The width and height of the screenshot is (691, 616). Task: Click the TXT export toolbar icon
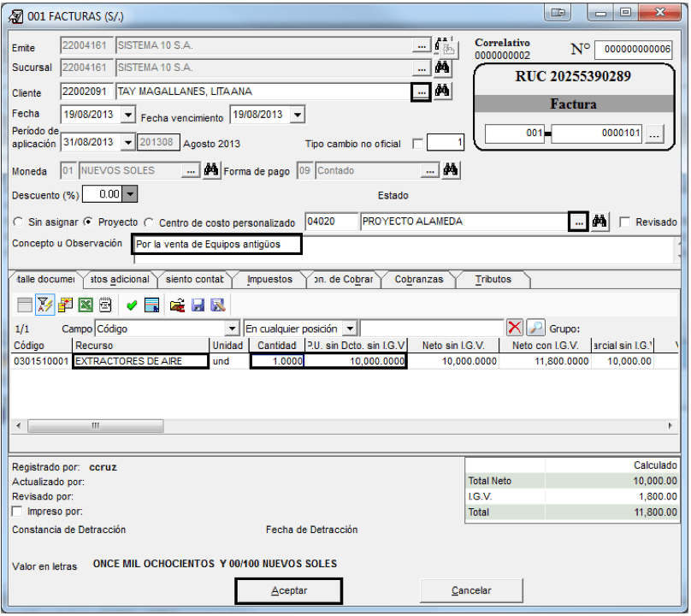click(106, 305)
